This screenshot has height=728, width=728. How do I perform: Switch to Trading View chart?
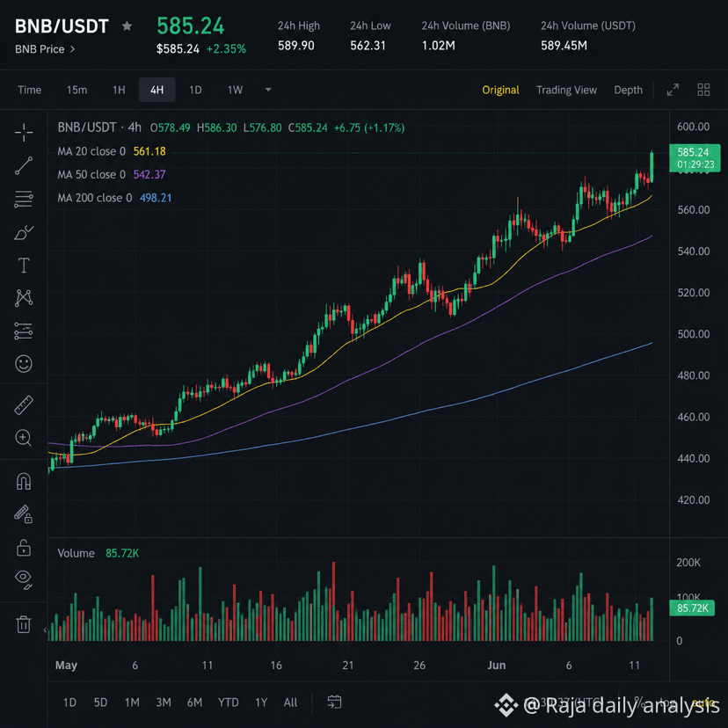pyautogui.click(x=566, y=90)
